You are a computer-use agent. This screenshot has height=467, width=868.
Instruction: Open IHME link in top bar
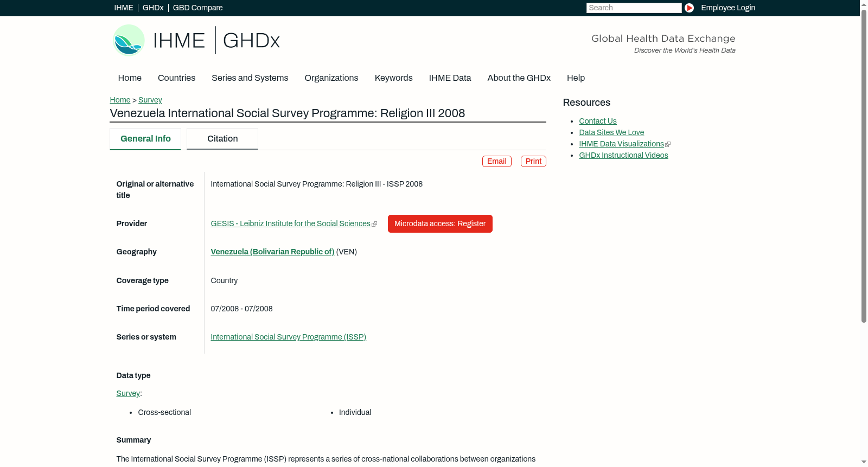(x=124, y=8)
